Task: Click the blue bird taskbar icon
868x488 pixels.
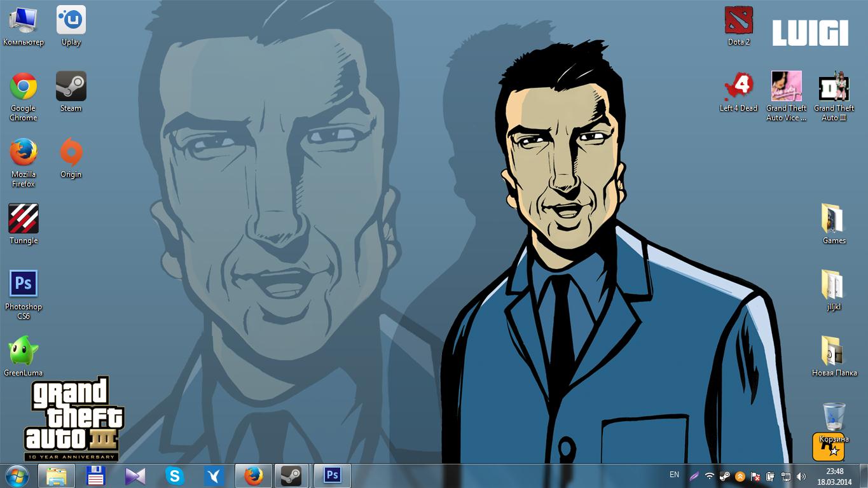Action: pos(214,476)
